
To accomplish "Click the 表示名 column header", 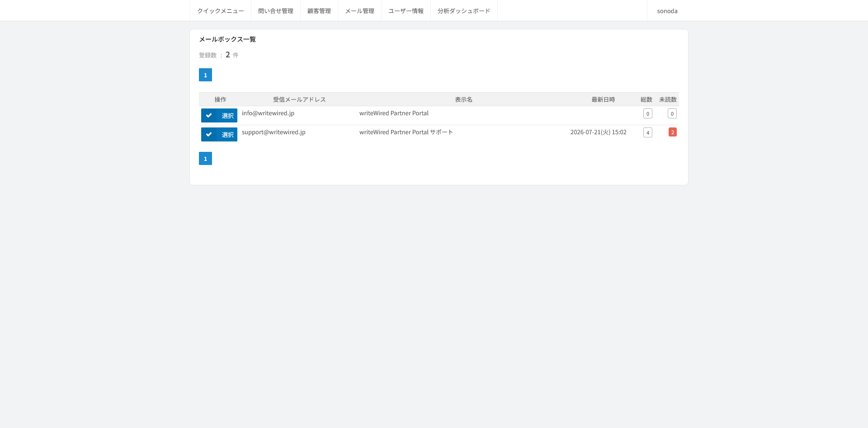I will click(x=464, y=99).
